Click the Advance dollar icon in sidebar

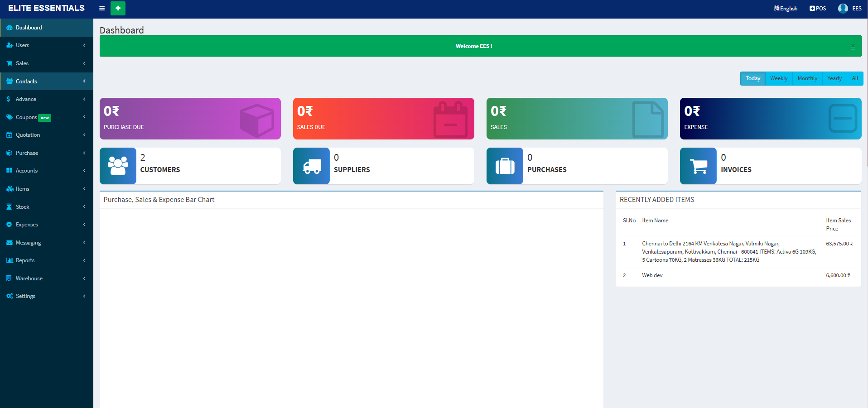(8, 99)
